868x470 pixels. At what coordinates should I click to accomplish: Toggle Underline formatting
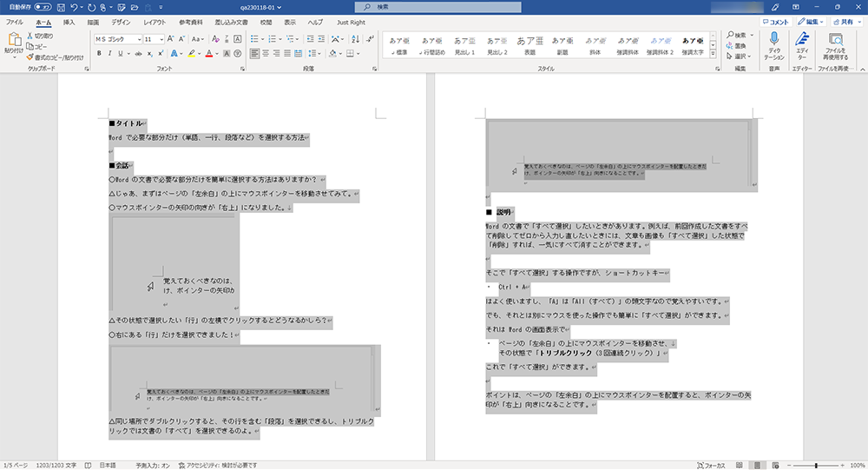[120, 53]
